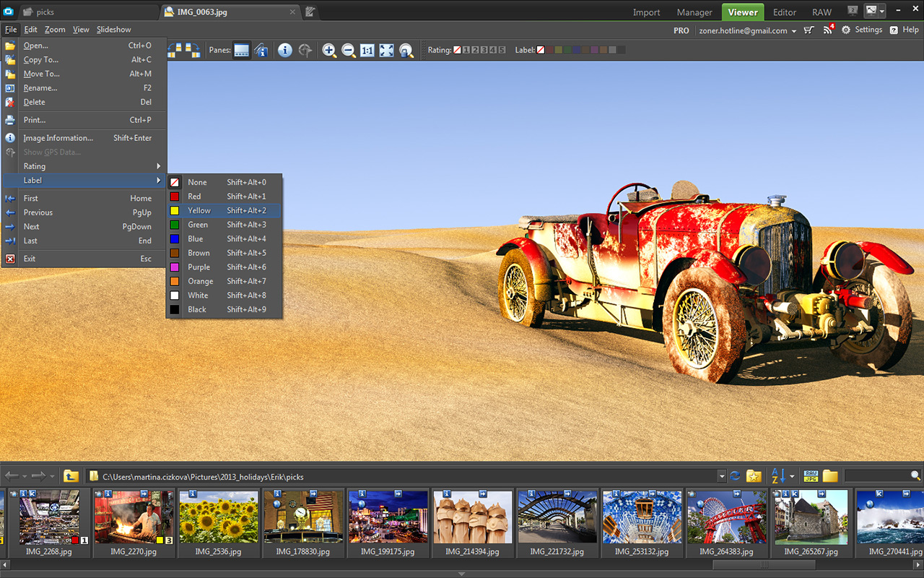Viewport: 924px width, 578px height.
Task: Select the IMG_2536.jpg sunflower thumbnail
Action: pyautogui.click(x=217, y=517)
